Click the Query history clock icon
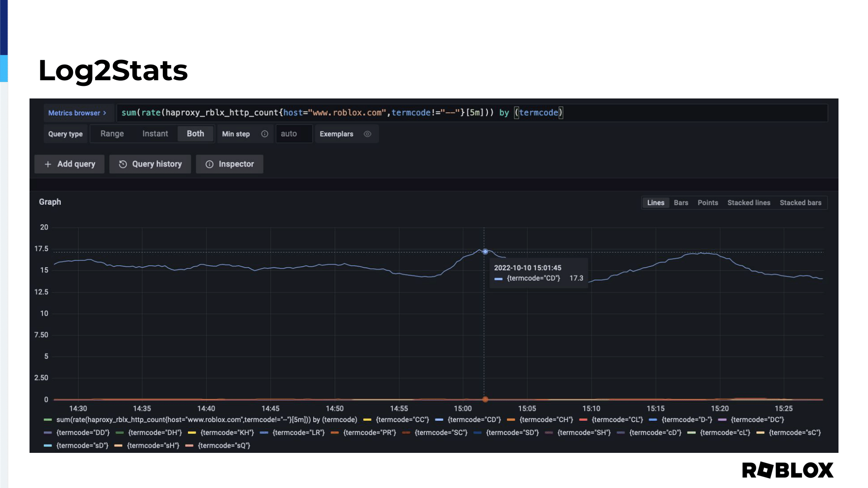Image resolution: width=868 pixels, height=488 pixels. click(x=123, y=164)
